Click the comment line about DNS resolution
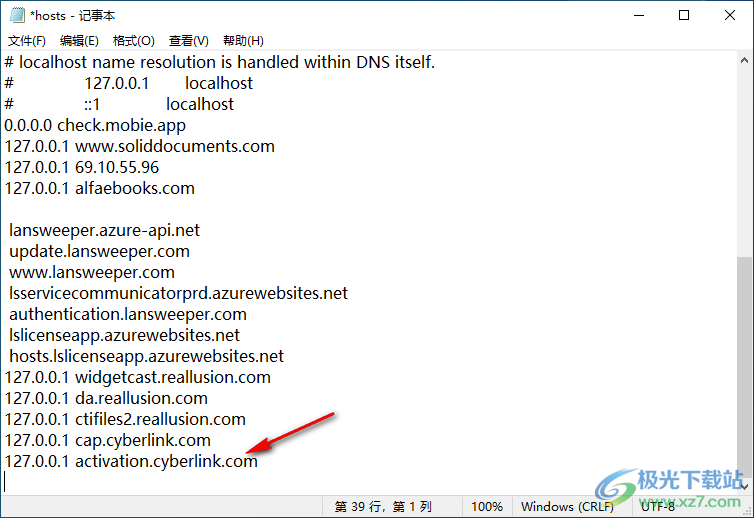Image resolution: width=754 pixels, height=518 pixels. click(x=220, y=62)
